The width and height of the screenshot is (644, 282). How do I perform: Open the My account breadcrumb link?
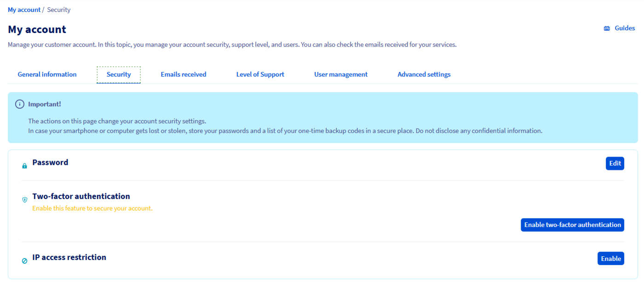[x=24, y=9]
